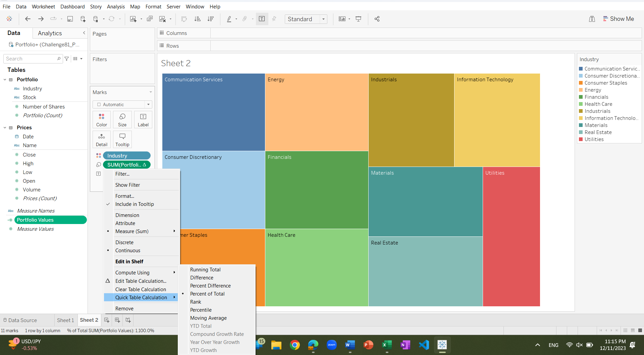Viewport: 644px width, 355px height.
Task: Switch to the Analytics tab
Action: pos(50,33)
